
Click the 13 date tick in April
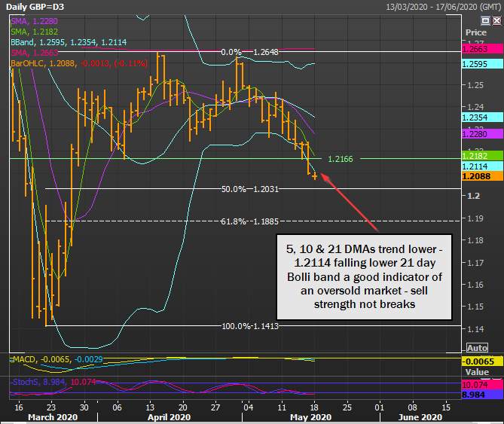coord(150,407)
